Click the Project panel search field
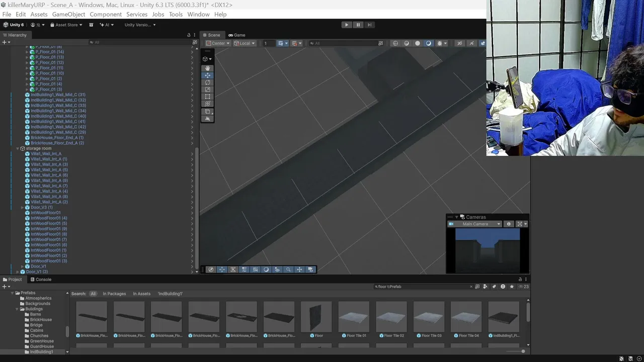The width and height of the screenshot is (644, 362). (423, 287)
